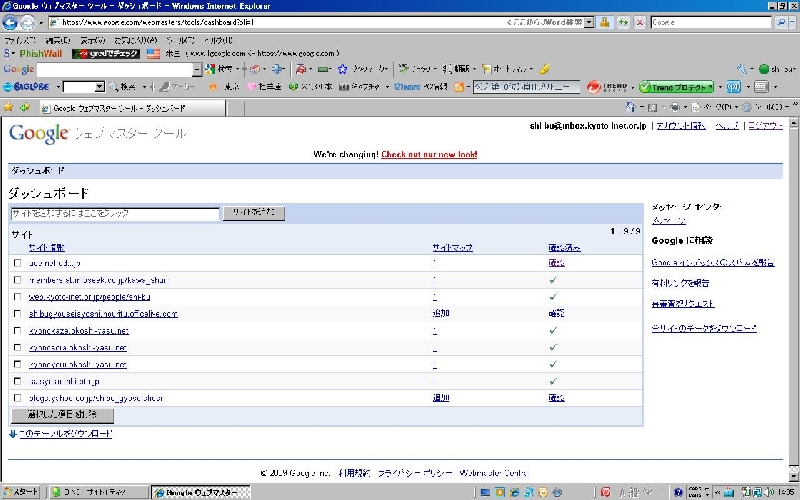Click the stop loading red X icon

[639, 21]
